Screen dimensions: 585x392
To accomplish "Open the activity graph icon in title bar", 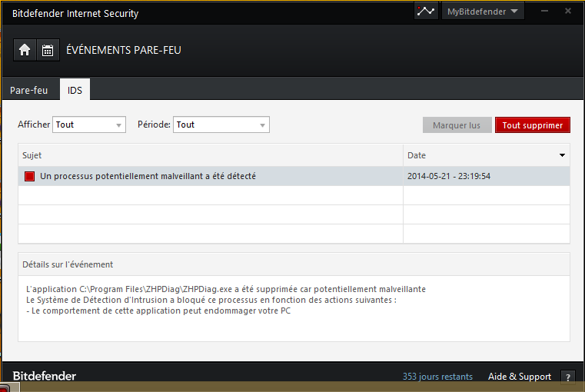I will tap(426, 12).
